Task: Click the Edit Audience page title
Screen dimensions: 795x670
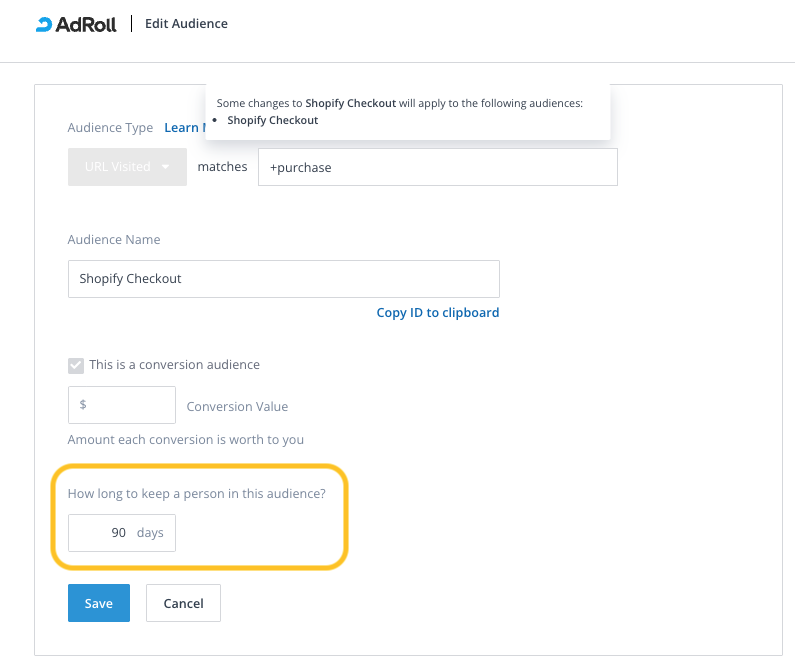Action: pos(186,23)
